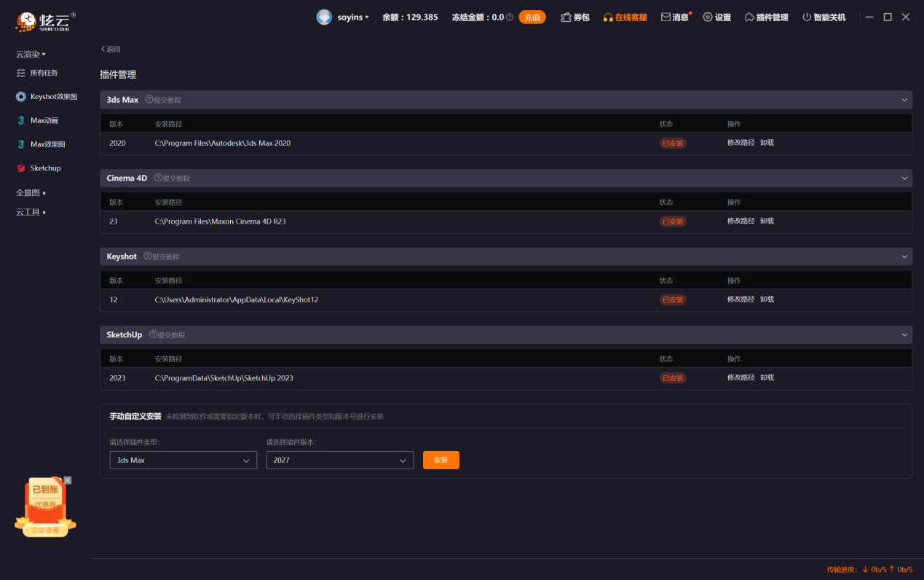Image resolution: width=924 pixels, height=580 pixels.
Task: Click path C:\Program Files\Autodesk\3ds Max 2020
Action: [223, 143]
